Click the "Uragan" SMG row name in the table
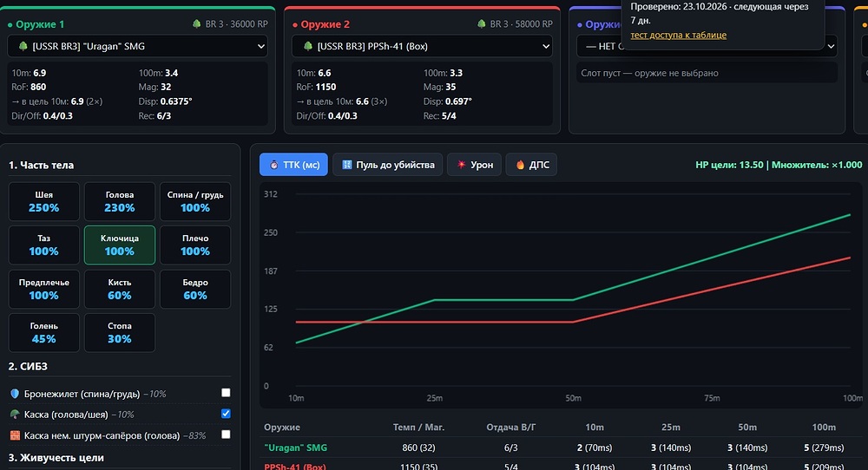The height and width of the screenshot is (470, 868). 296,447
